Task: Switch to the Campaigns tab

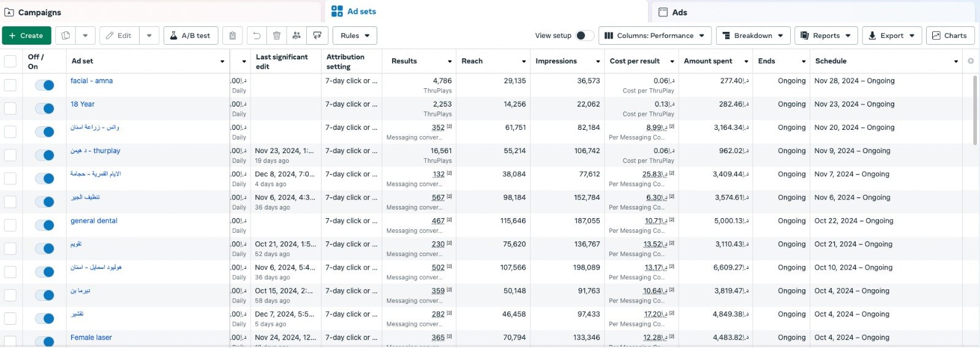Action: (x=40, y=12)
